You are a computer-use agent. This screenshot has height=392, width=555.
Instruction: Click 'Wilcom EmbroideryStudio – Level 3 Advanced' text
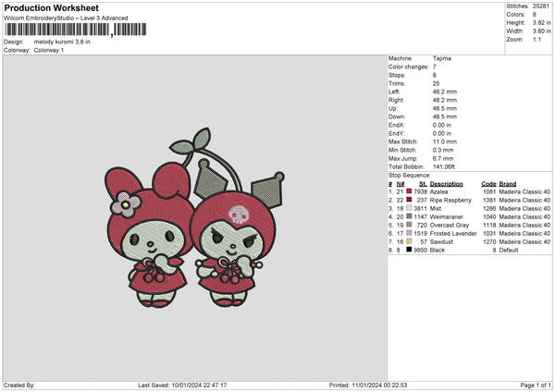[66, 18]
